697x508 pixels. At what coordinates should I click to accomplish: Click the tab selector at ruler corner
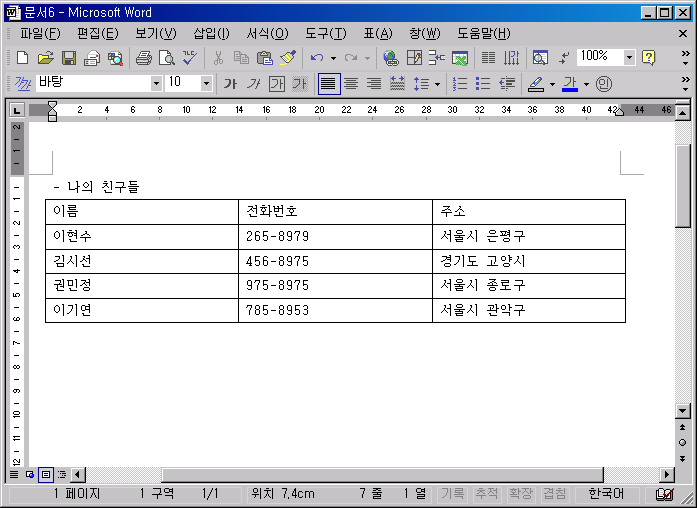point(16,110)
